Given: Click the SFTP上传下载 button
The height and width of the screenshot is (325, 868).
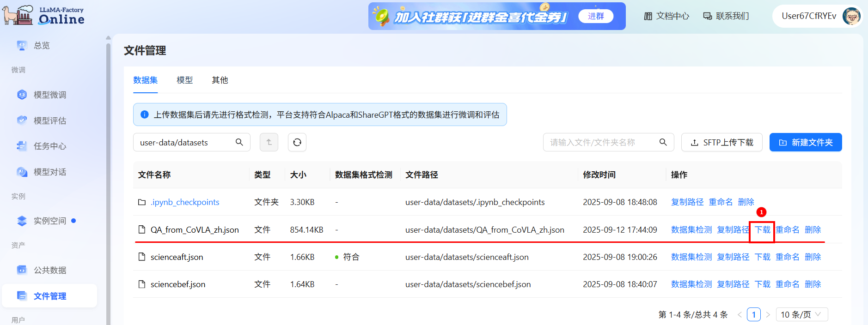Looking at the screenshot, I should coord(721,142).
